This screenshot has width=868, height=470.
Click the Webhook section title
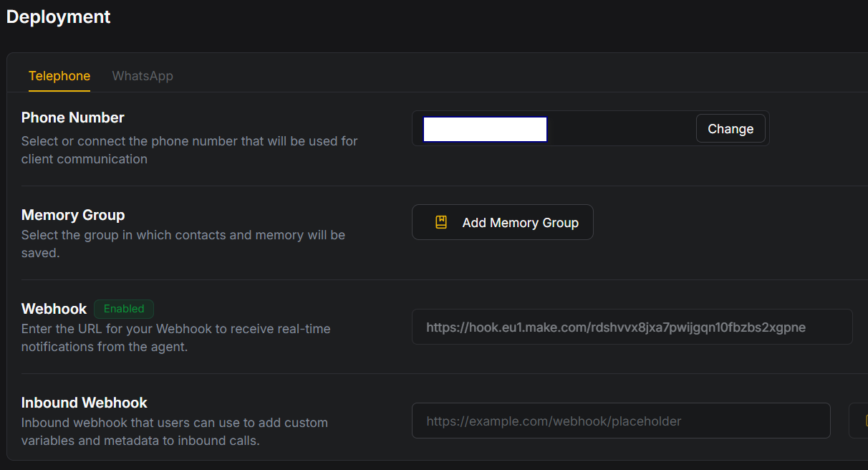click(54, 309)
